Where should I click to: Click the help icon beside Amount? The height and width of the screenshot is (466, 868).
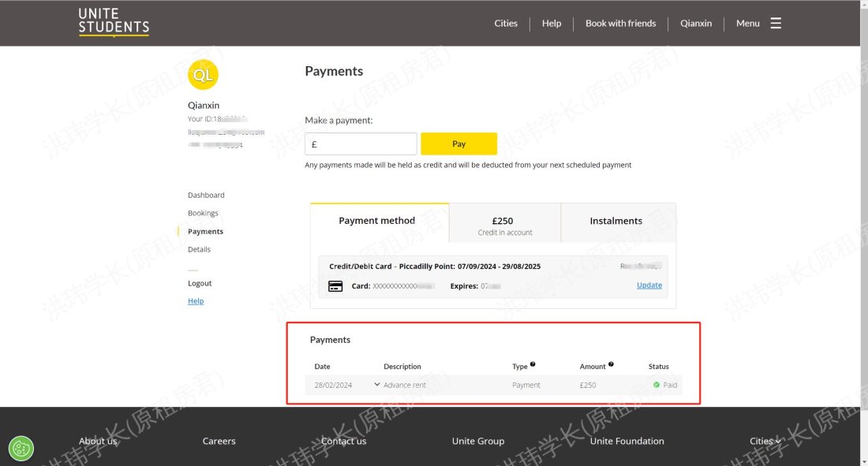click(612, 364)
